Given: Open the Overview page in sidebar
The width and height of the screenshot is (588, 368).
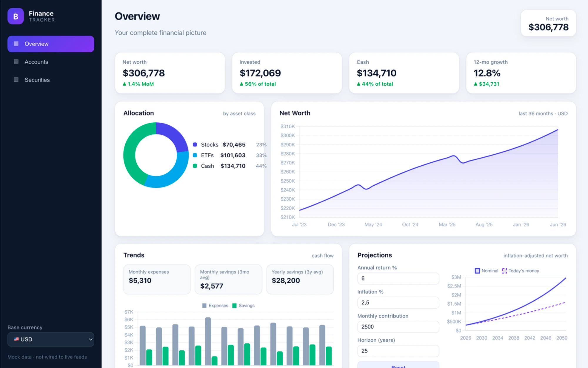Looking at the screenshot, I should point(51,44).
